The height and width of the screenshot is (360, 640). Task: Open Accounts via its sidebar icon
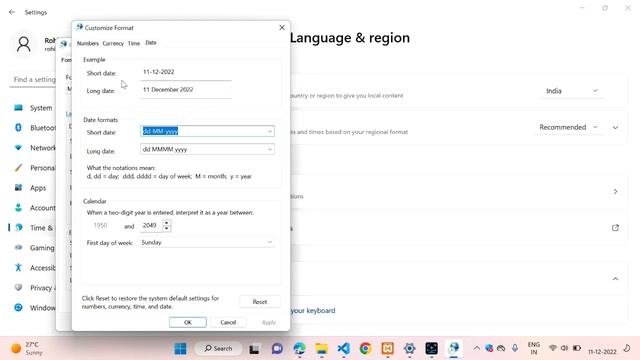click(18, 207)
